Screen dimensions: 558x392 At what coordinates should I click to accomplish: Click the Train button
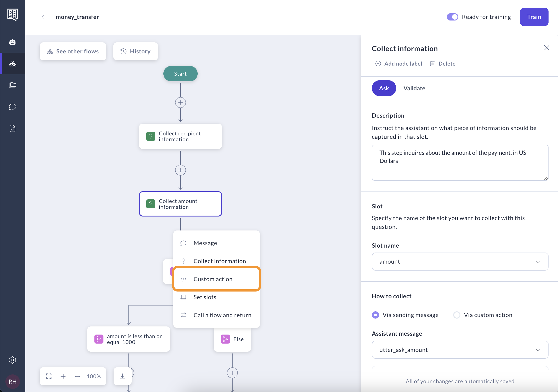(x=534, y=17)
